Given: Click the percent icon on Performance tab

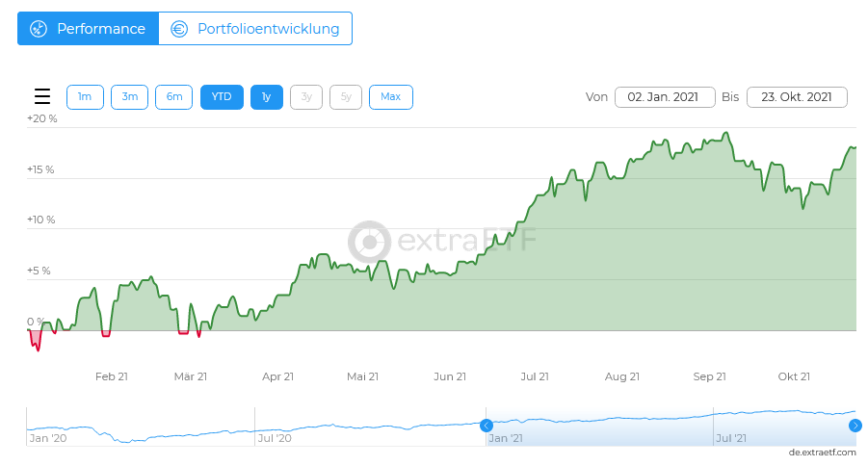Looking at the screenshot, I should 39,29.
